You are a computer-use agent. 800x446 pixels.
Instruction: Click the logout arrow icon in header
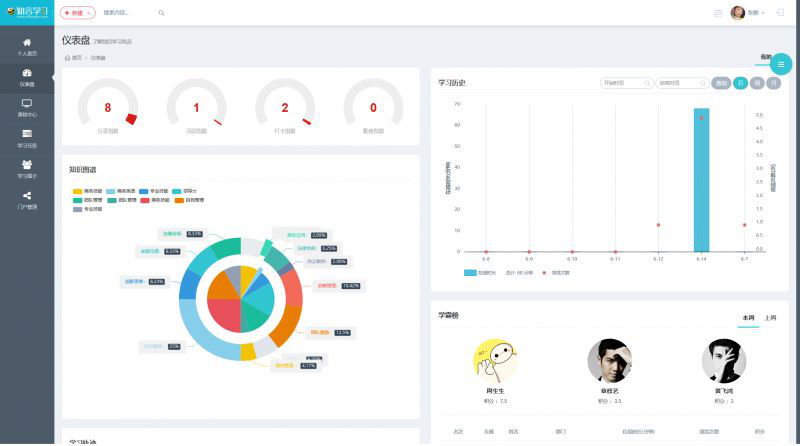780,13
